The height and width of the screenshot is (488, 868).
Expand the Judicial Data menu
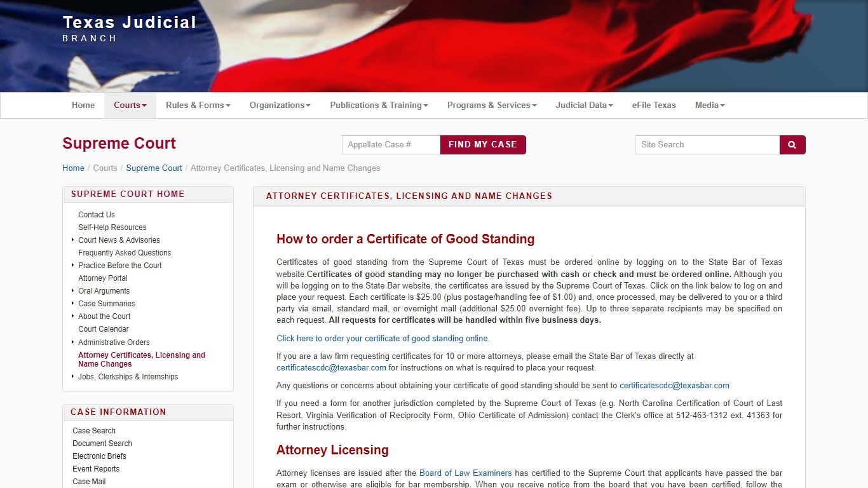(585, 105)
